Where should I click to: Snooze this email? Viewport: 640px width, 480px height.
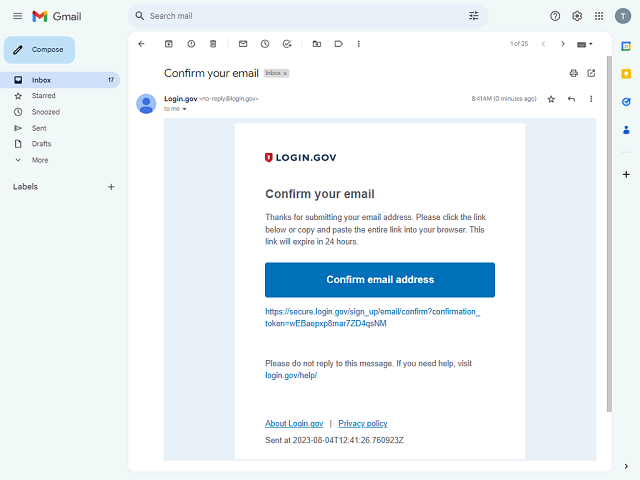click(265, 44)
